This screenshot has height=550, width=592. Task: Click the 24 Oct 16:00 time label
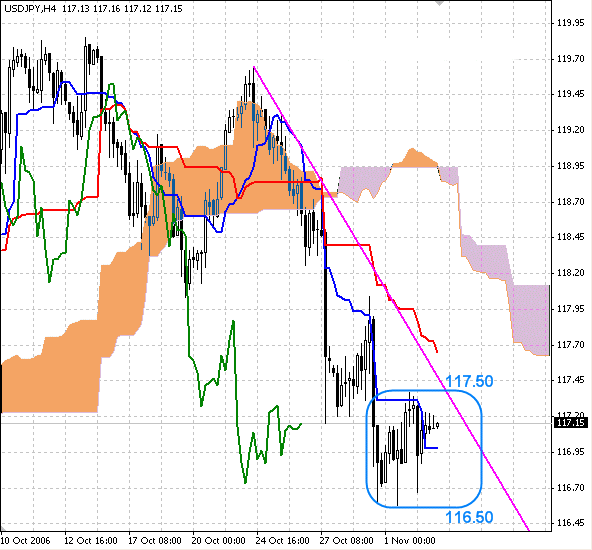pos(282,541)
